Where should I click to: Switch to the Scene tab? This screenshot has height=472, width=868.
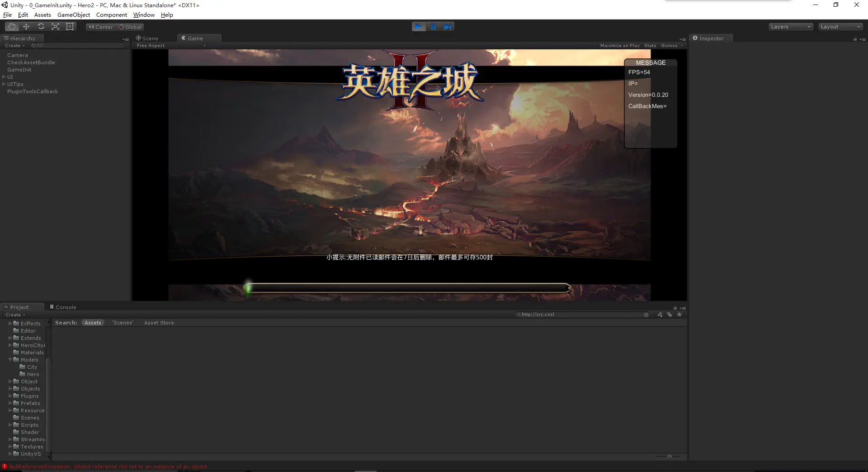147,38
